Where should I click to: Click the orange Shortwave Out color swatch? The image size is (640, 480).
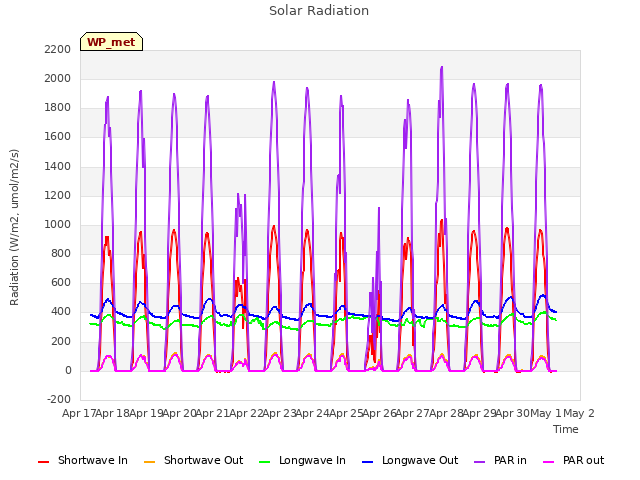tap(149, 462)
